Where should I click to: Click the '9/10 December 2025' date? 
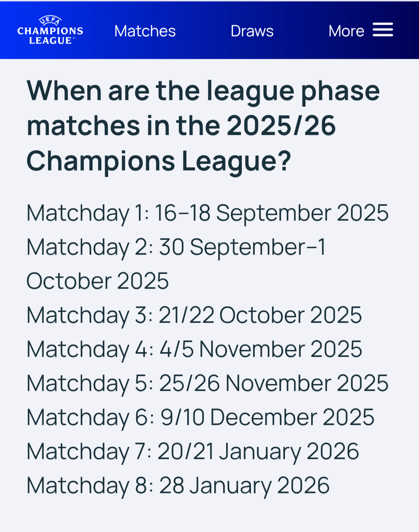pyautogui.click(x=268, y=417)
